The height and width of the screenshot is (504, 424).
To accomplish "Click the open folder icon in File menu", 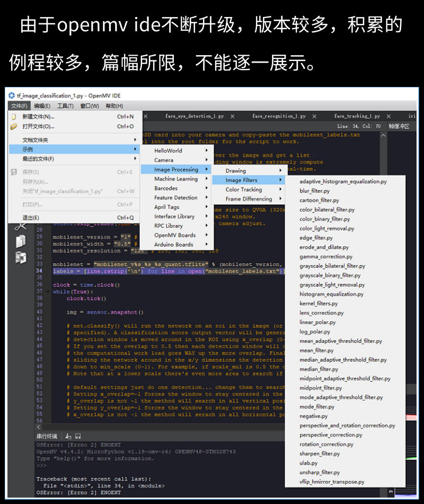I will pyautogui.click(x=14, y=126).
